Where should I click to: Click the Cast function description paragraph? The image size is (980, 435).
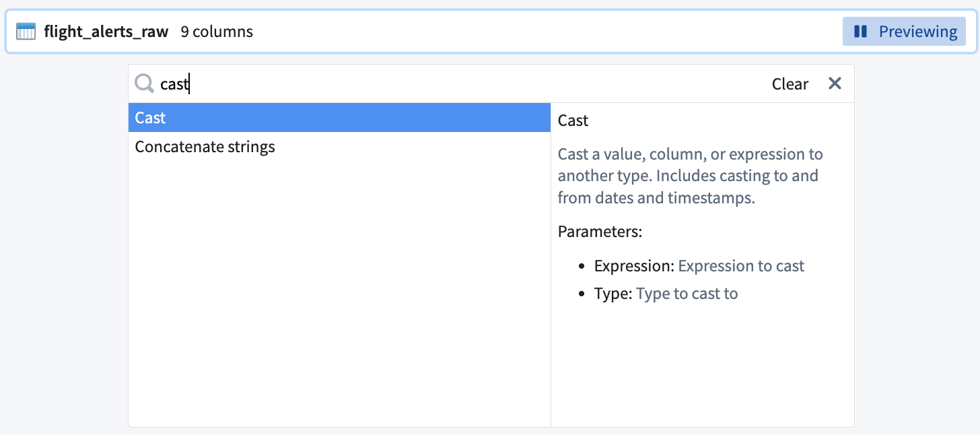(690, 176)
